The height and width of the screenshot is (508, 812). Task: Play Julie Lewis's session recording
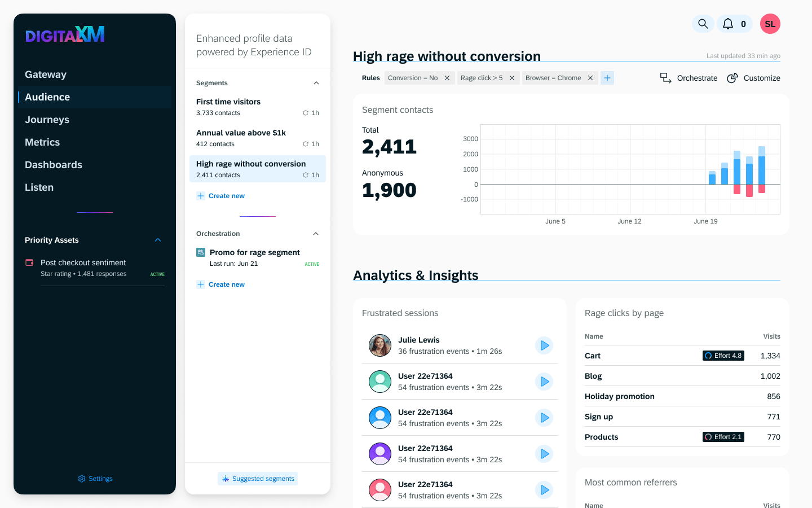pos(544,345)
